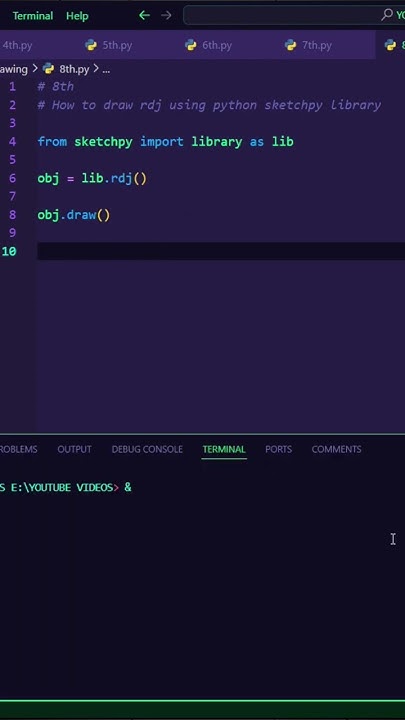Open the Terminal menu
Viewport: 405px width, 720px height.
[33, 16]
